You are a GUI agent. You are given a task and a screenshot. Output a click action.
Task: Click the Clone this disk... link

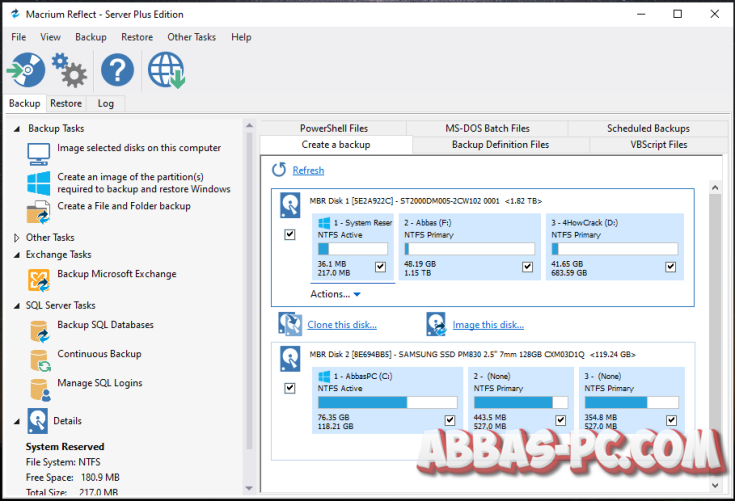pyautogui.click(x=342, y=325)
